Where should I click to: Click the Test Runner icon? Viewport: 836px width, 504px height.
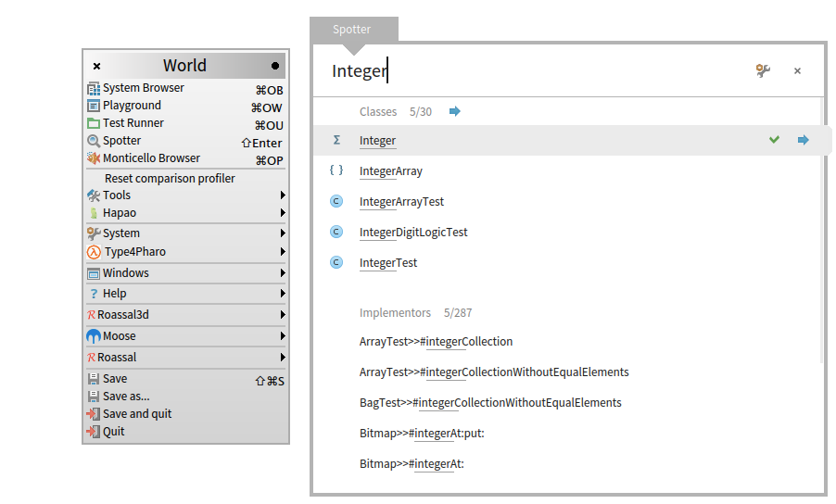pos(94,123)
